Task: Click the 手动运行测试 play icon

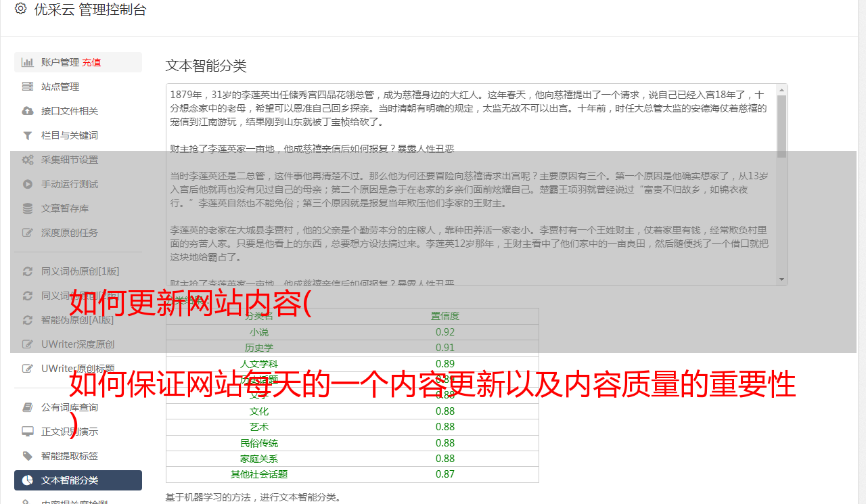Action: pos(28,184)
